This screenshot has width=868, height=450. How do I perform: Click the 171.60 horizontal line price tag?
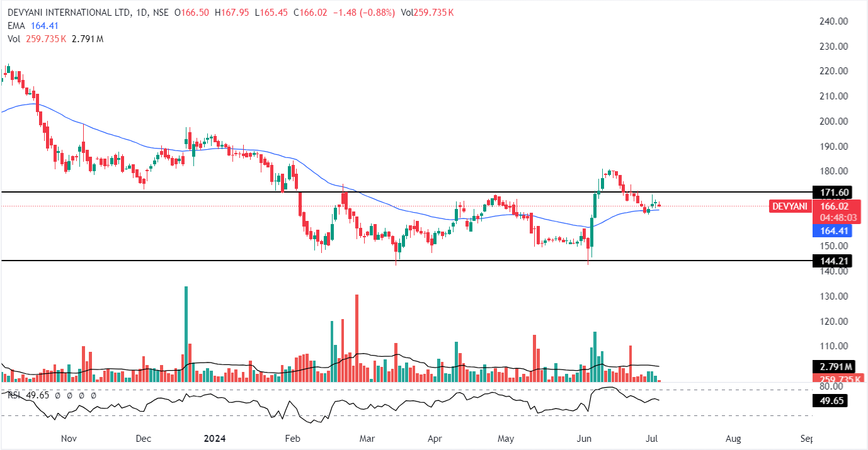point(831,191)
